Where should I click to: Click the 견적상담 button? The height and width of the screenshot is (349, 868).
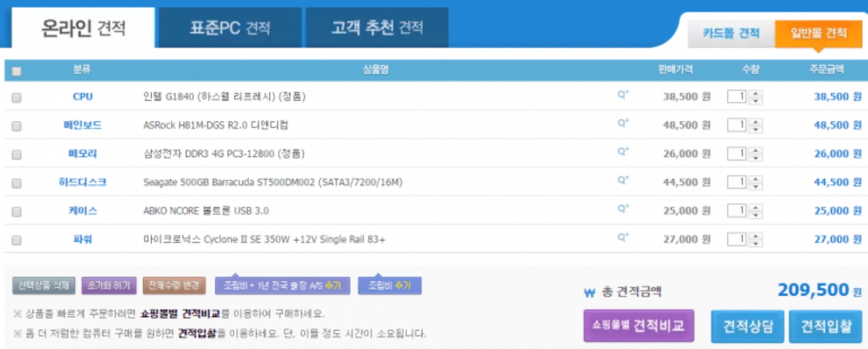[747, 326]
